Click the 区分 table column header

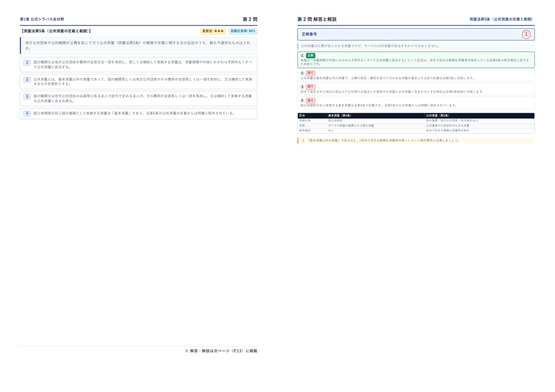pos(302,115)
